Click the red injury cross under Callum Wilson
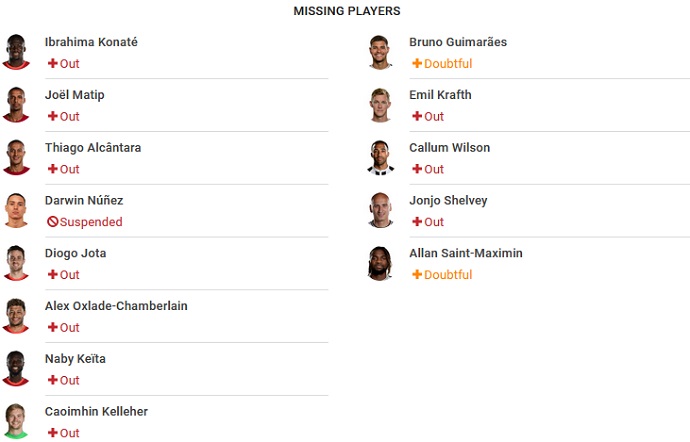The image size is (690, 442). (x=417, y=169)
